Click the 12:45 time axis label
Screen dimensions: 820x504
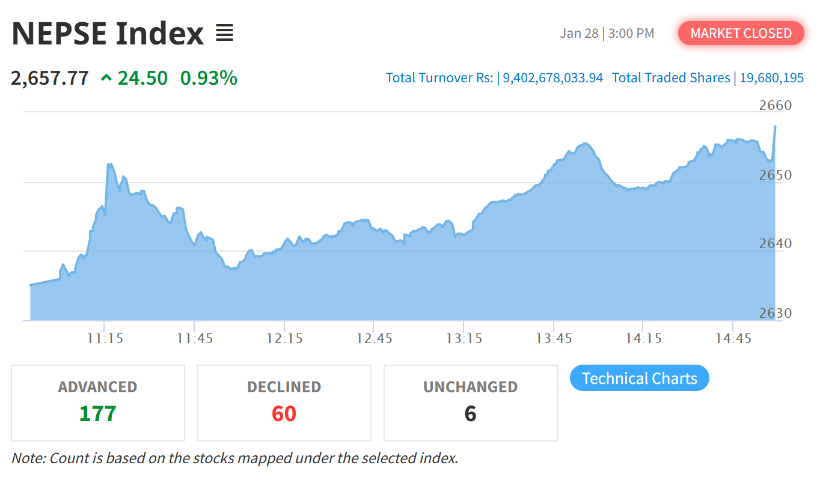click(374, 339)
